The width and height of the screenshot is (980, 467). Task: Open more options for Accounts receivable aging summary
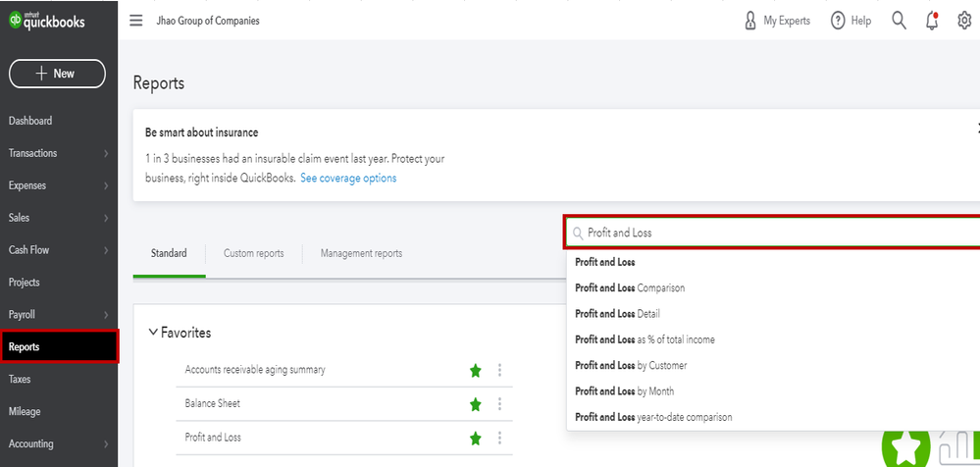point(499,371)
